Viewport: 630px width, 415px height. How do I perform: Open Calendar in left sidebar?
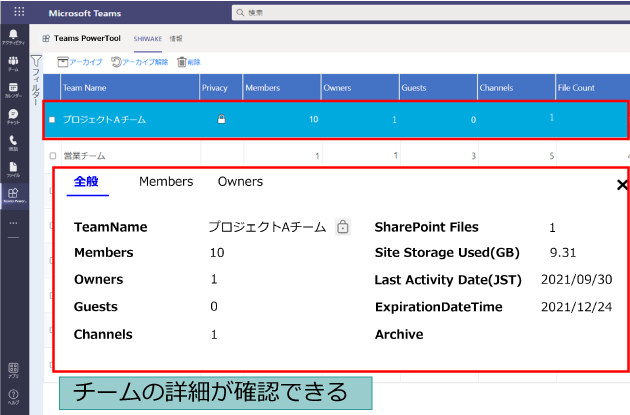[x=13, y=90]
